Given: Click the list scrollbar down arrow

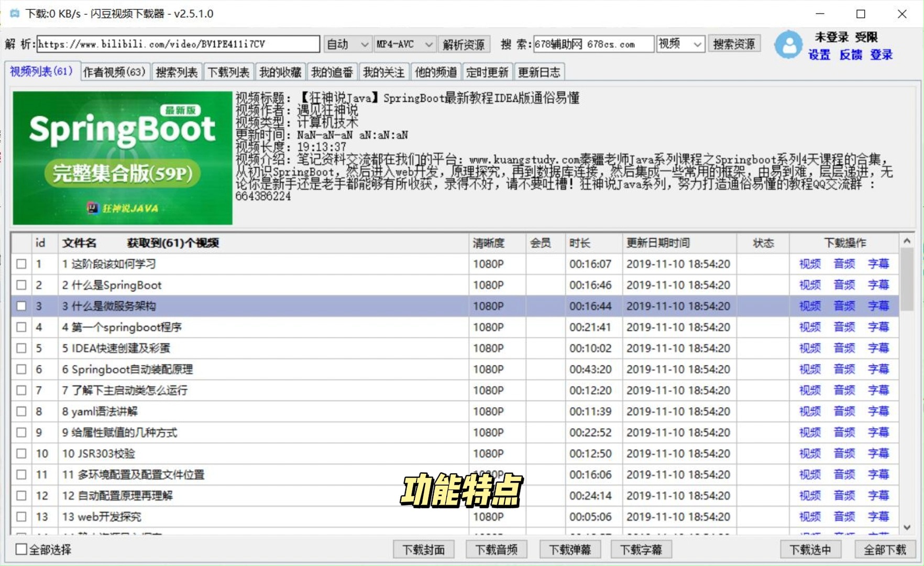Looking at the screenshot, I should click(x=907, y=527).
